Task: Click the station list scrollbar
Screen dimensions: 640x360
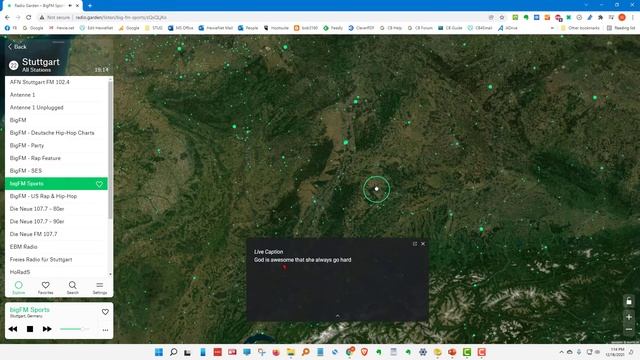Action: [x=110, y=150]
